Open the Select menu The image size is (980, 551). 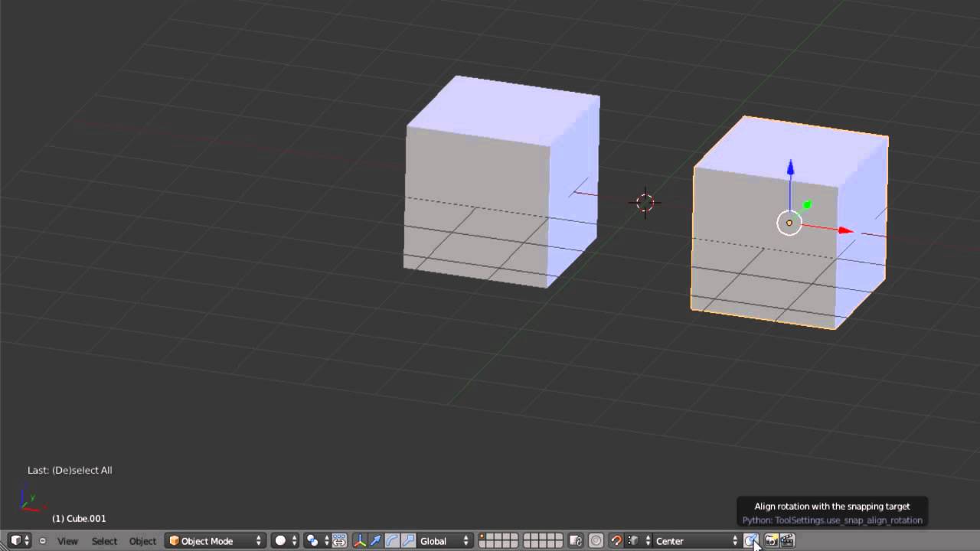[104, 541]
